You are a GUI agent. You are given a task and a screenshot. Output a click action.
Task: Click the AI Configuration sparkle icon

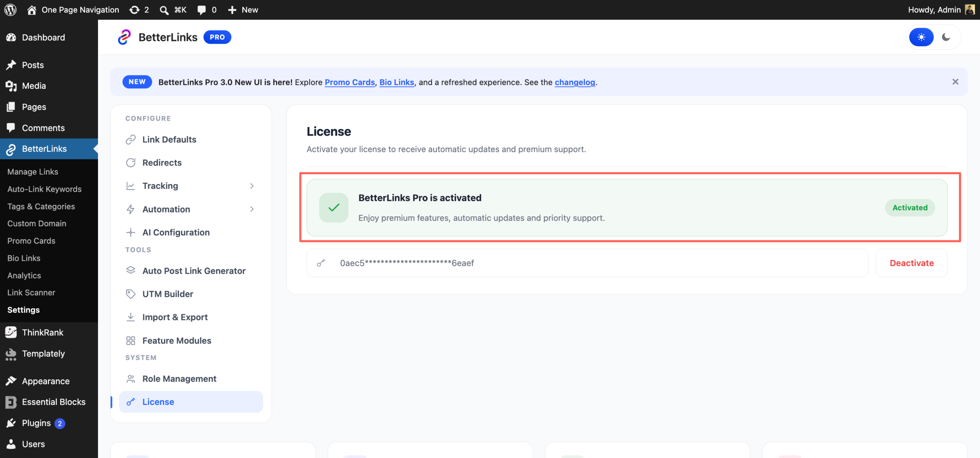coord(131,232)
